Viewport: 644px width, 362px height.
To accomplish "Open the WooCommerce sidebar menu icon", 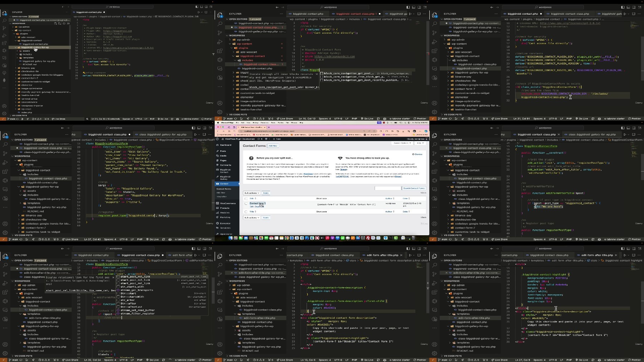I will (218, 203).
